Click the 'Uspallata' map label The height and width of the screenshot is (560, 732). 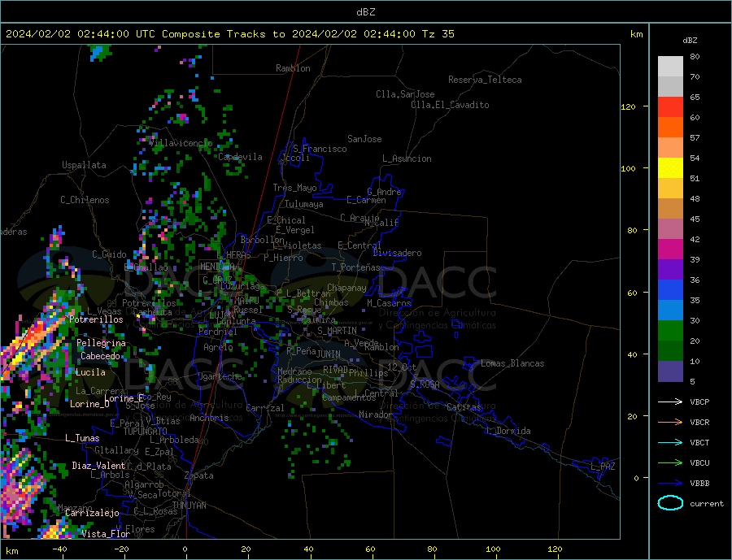click(x=84, y=165)
